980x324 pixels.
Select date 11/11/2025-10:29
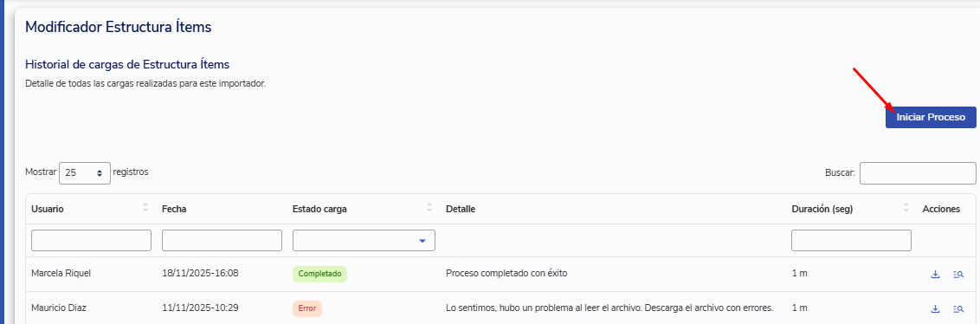pyautogui.click(x=200, y=308)
